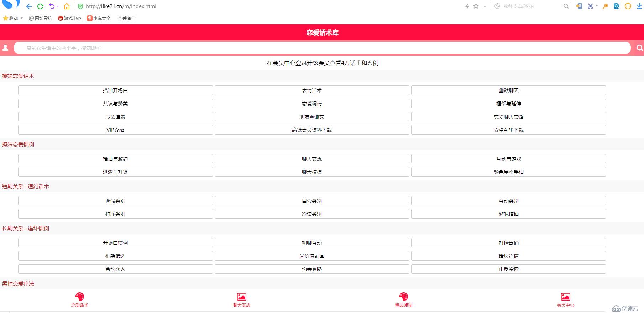Open 小说大全 bookmark
This screenshot has width=644, height=313.
tap(99, 18)
